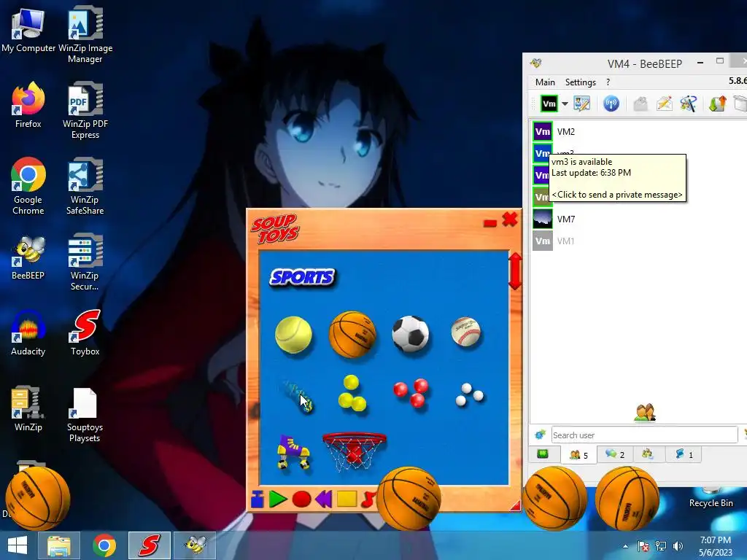Click the blue broadcast antenna icon
747x560 pixels.
[x=611, y=104]
